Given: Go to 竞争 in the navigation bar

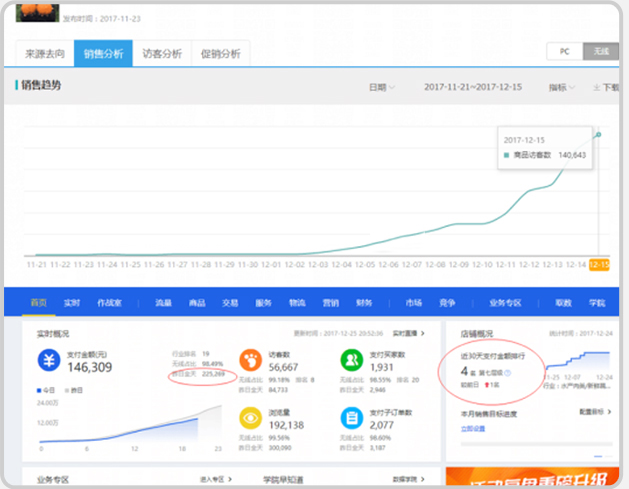Looking at the screenshot, I should point(446,302).
